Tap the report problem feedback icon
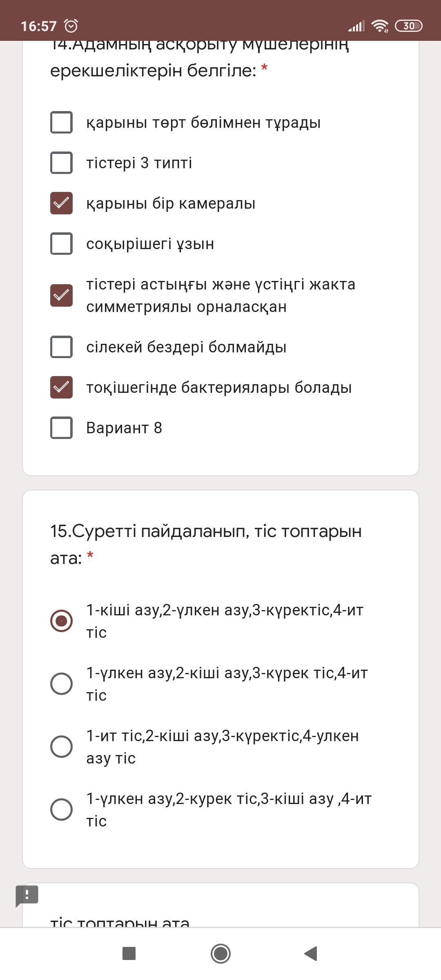 [27, 896]
